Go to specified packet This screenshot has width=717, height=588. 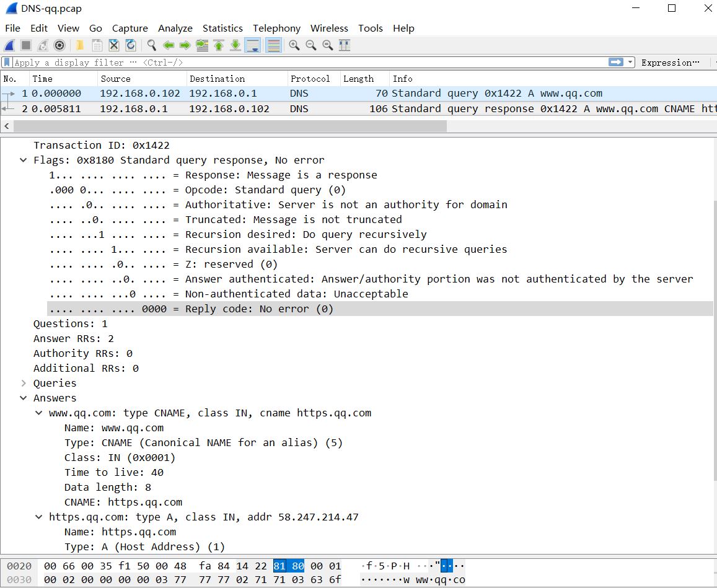[201, 45]
